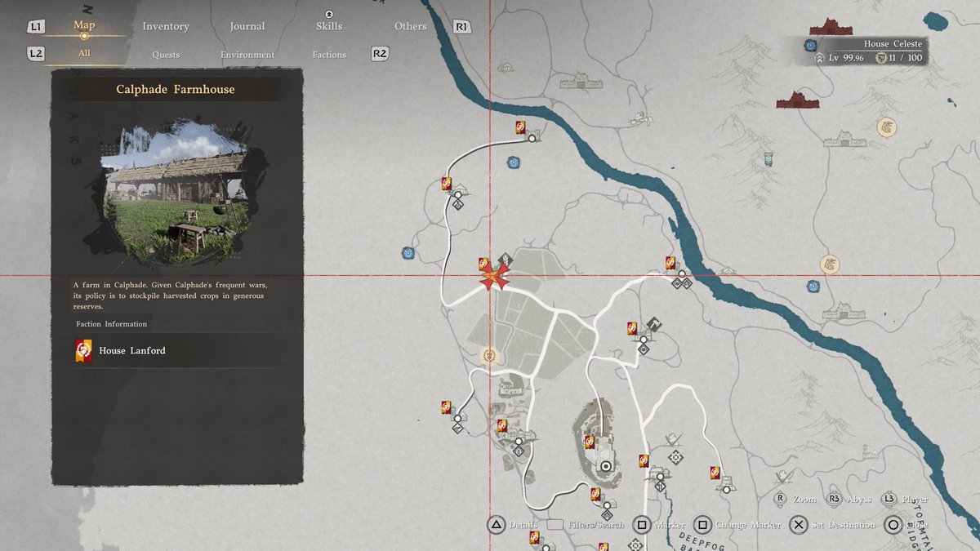Select the lower beige wolf emblem near river
Image resolution: width=980 pixels, height=551 pixels.
831,264
